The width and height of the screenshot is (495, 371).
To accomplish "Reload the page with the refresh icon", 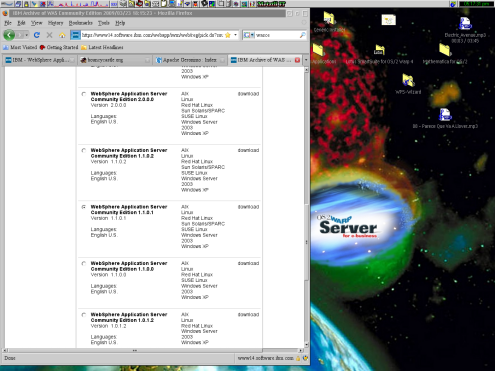I will [37, 35].
